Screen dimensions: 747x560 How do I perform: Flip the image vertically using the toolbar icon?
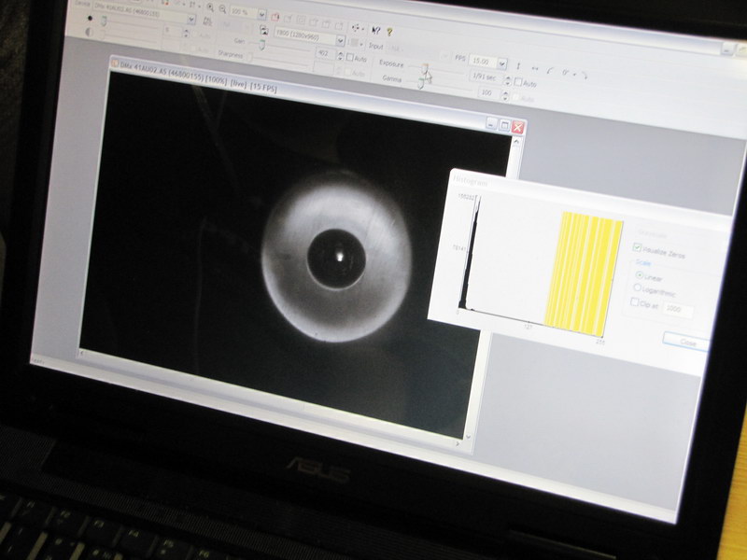(519, 66)
